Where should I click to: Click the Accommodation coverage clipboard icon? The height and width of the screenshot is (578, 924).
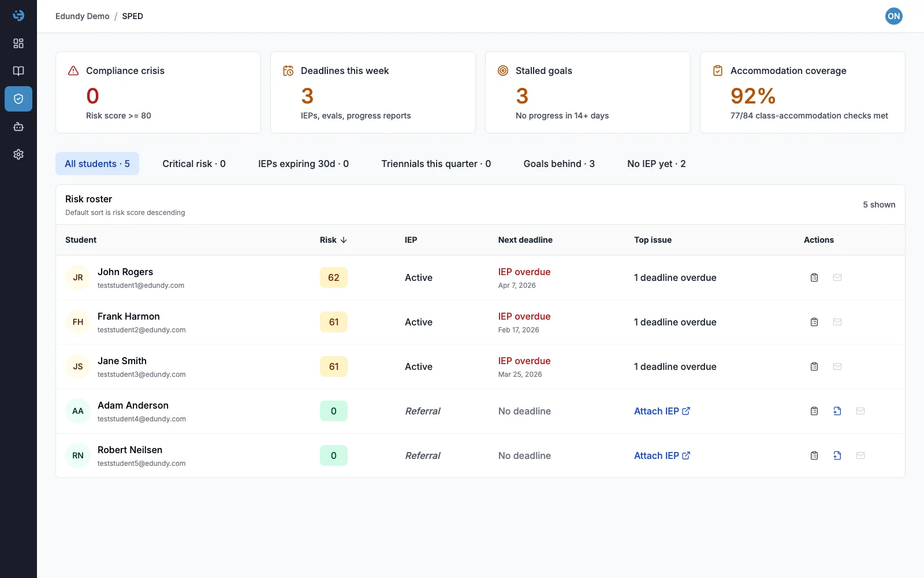[718, 71]
